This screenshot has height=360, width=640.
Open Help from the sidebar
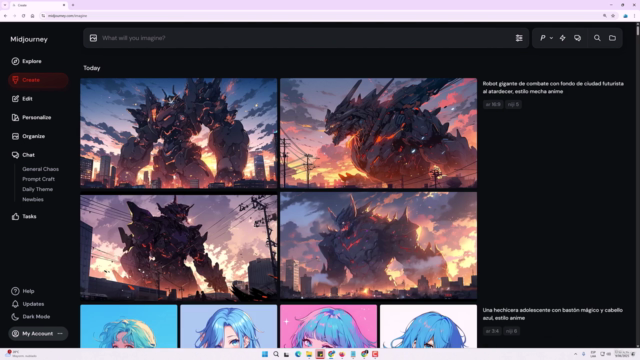[x=23, y=291]
